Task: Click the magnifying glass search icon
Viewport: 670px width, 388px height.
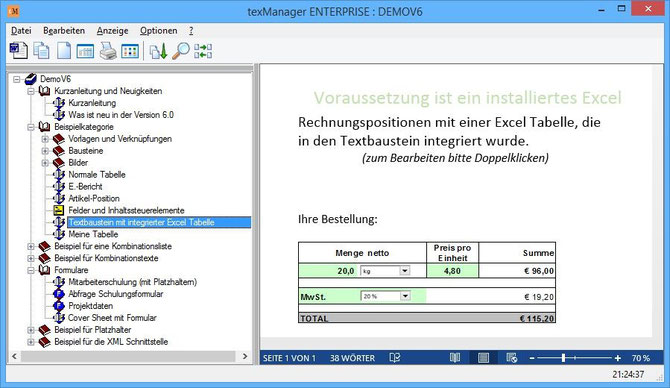Action: 181,51
